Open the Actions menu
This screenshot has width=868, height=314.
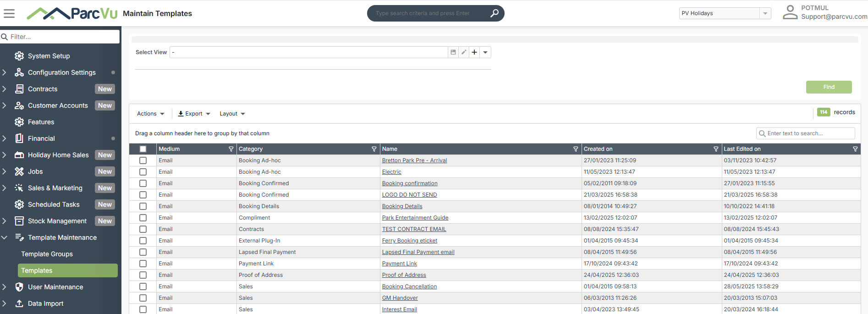[150, 114]
